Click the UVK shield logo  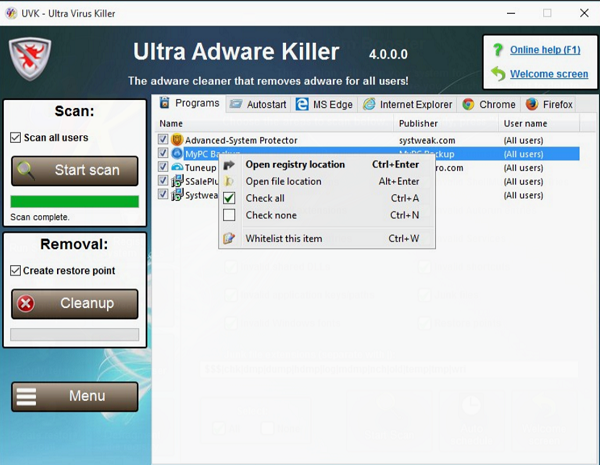tap(30, 59)
